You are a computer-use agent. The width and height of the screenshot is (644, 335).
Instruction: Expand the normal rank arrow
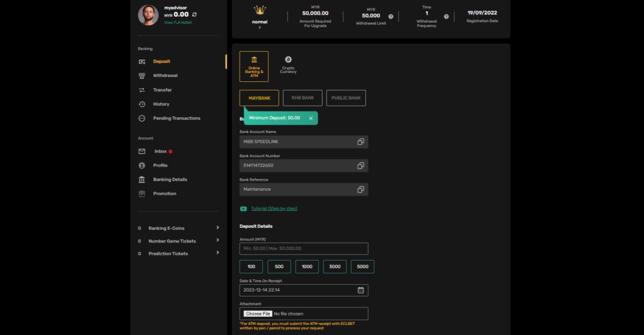(260, 28)
